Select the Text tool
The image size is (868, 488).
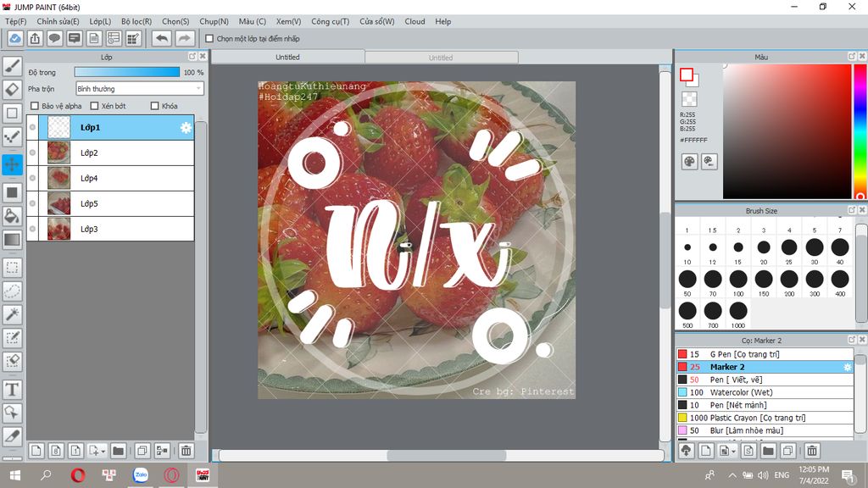pos(12,390)
